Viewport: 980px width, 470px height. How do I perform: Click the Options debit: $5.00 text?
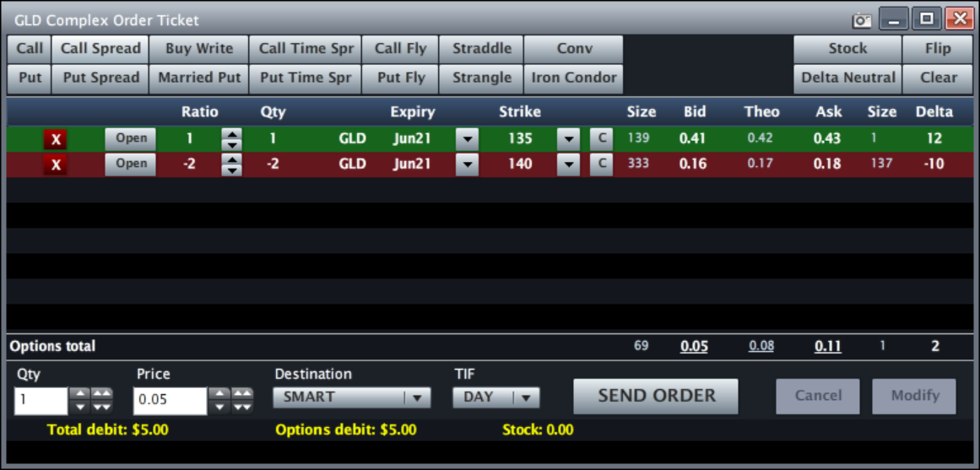tap(346, 430)
